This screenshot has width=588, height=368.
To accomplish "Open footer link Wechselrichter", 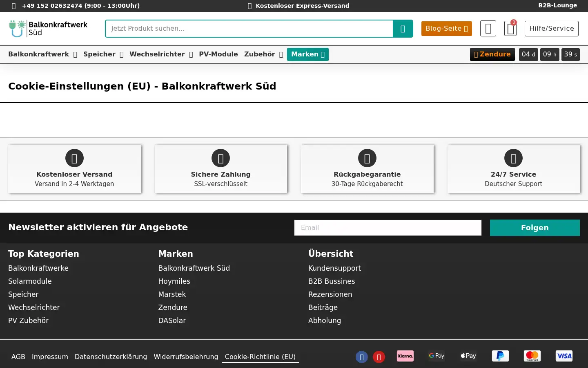I will point(34,307).
